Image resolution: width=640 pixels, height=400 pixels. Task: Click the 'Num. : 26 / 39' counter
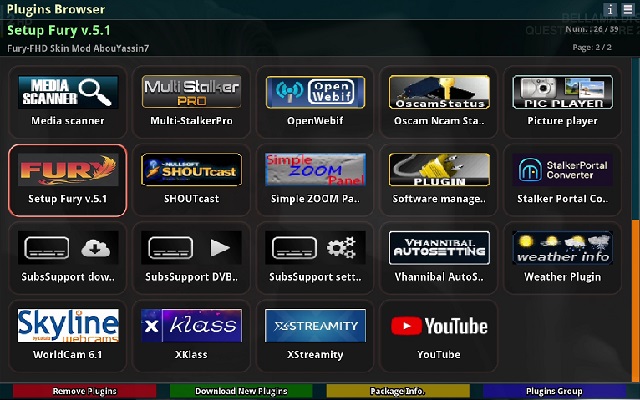[591, 29]
